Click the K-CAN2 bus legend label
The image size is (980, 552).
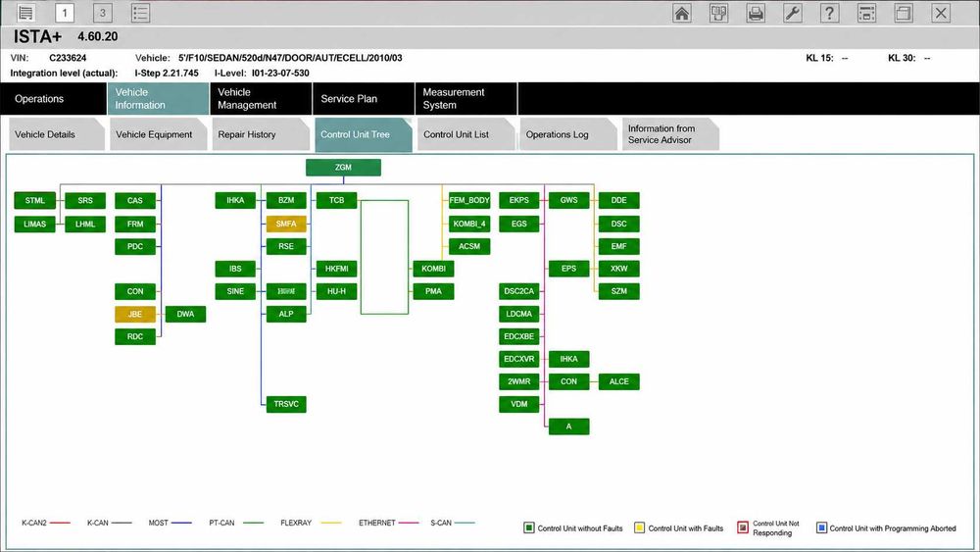(x=34, y=523)
